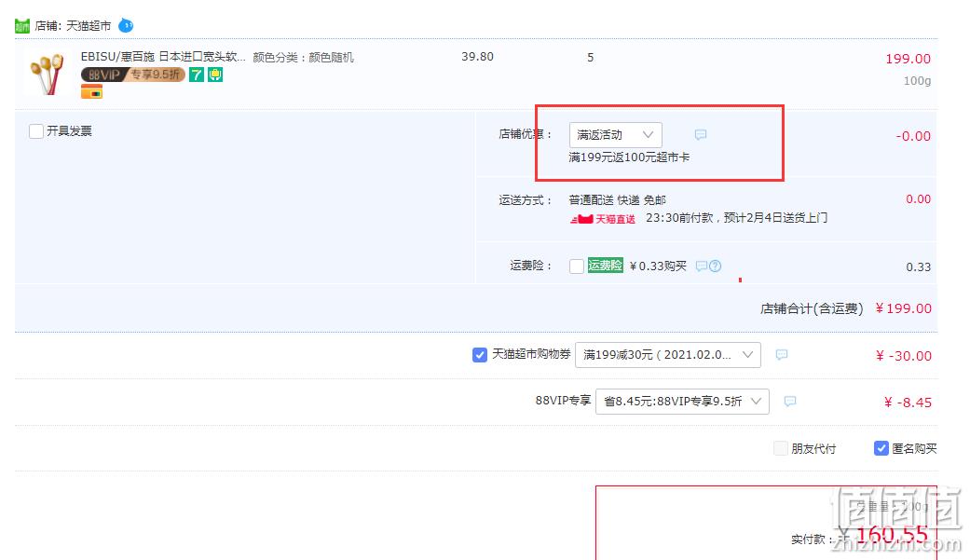This screenshot has height=560, width=970.
Task: Open the 满返活动 store discount dropdown
Action: tap(616, 135)
